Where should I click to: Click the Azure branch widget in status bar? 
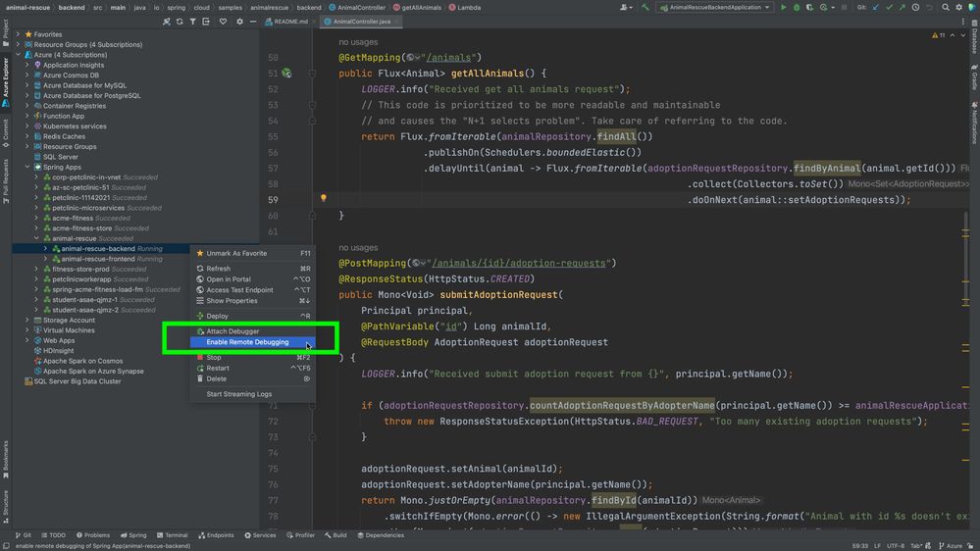pos(951,546)
